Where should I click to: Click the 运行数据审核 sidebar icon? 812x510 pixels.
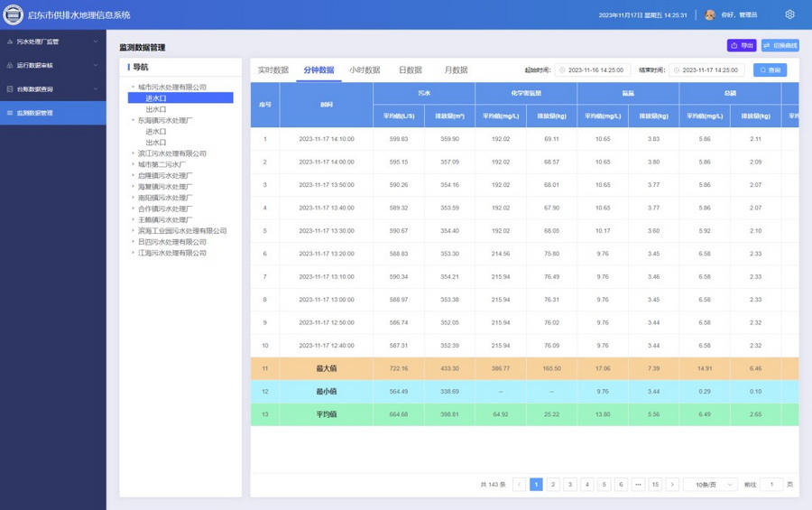click(10, 66)
